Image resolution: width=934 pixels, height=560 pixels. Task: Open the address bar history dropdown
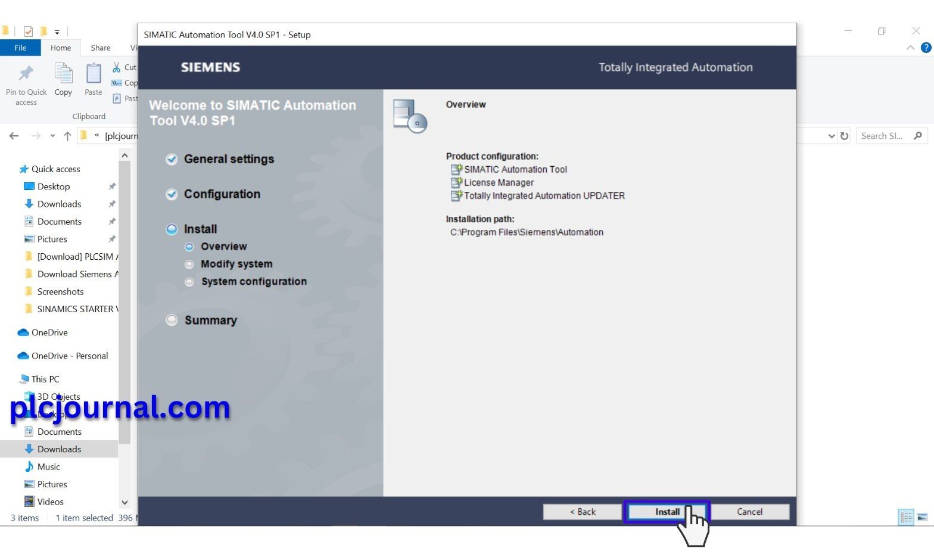coord(832,136)
